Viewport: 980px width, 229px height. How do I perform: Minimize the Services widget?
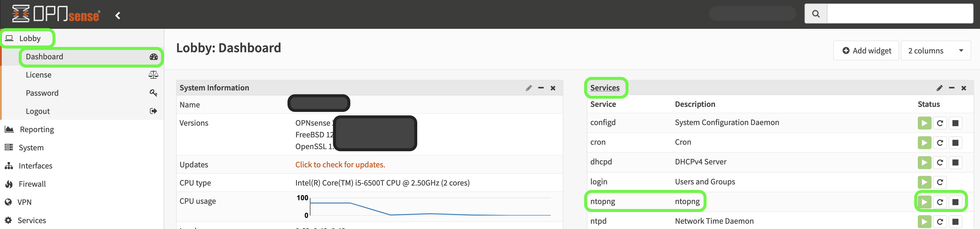point(952,88)
